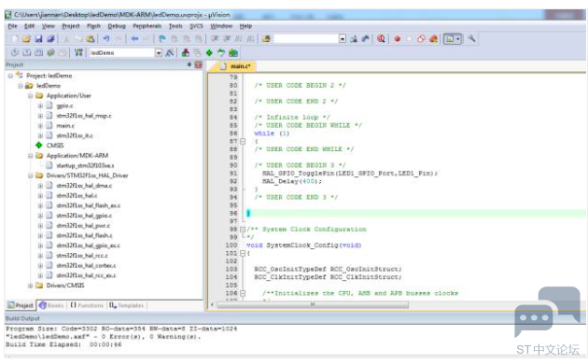Screen dimensions: 588x364
Task: Open the Flash menu
Action: pos(93,26)
